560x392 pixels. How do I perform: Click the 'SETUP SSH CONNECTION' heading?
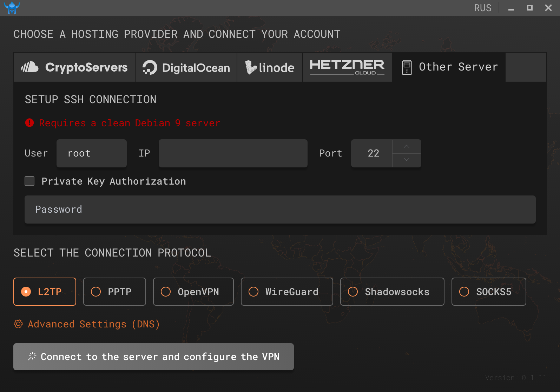91,99
